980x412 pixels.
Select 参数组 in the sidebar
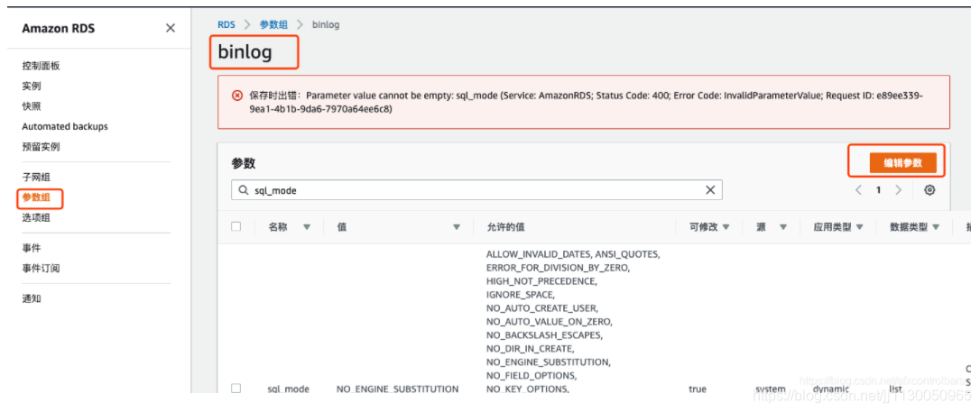tap(36, 197)
